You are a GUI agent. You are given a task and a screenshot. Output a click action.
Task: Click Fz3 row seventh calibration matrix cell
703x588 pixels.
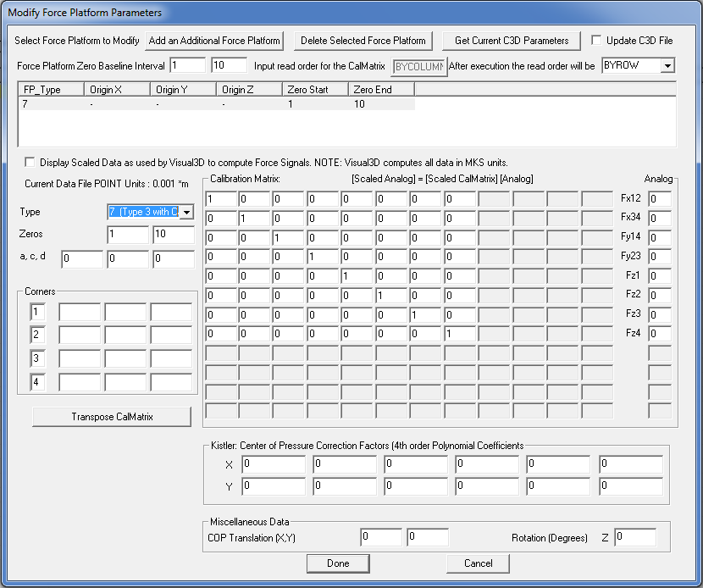click(425, 315)
